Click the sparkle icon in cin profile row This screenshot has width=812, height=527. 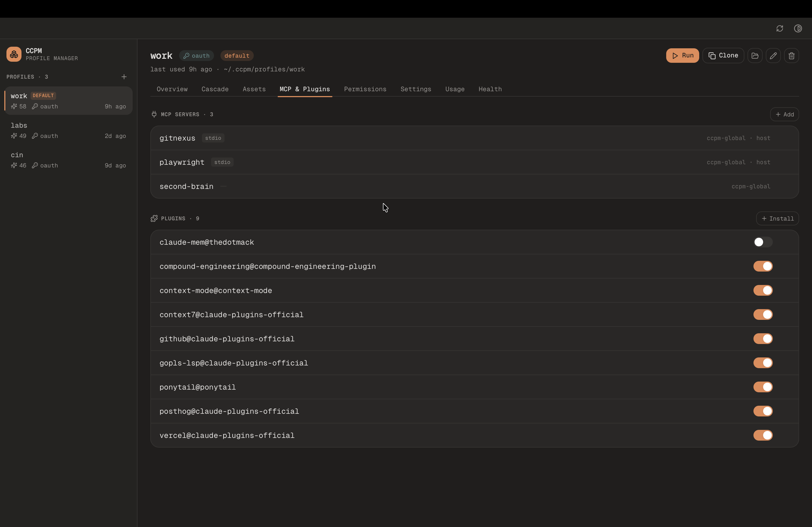click(x=14, y=165)
